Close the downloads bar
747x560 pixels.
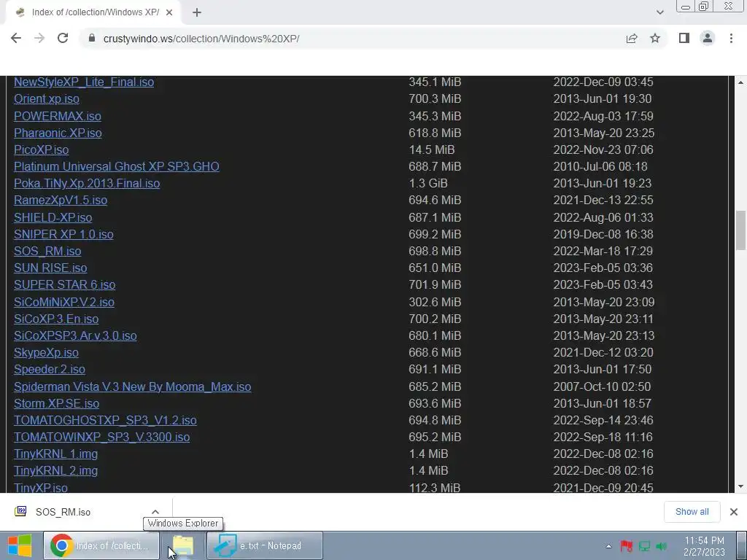point(734,512)
